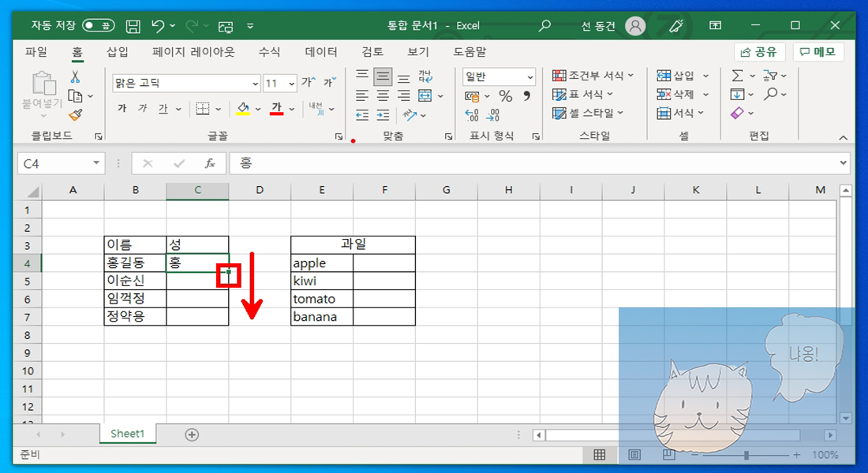Click the AutoSum sigma icon
Viewport: 868px width, 473px height.
click(x=737, y=76)
